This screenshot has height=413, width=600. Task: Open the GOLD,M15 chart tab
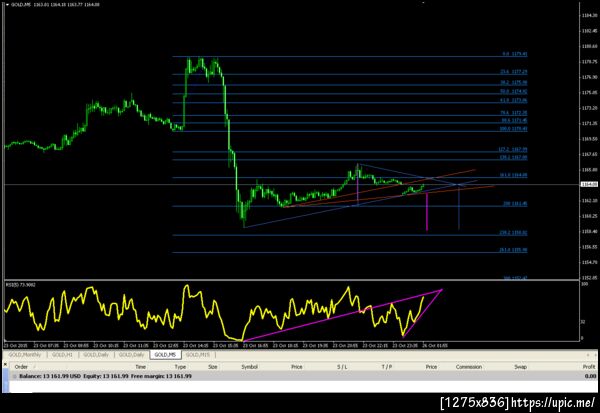pos(198,355)
